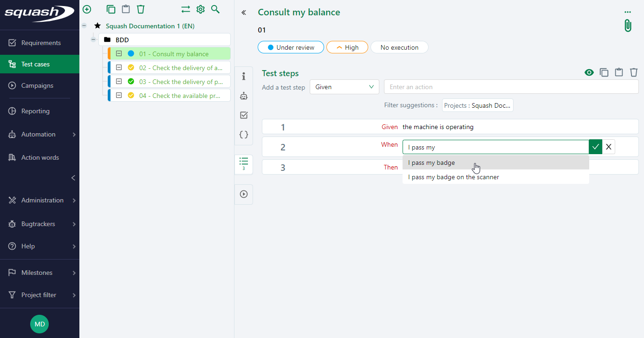Click the High importance orange badge
Viewport: 644px width, 338px height.
click(x=347, y=47)
